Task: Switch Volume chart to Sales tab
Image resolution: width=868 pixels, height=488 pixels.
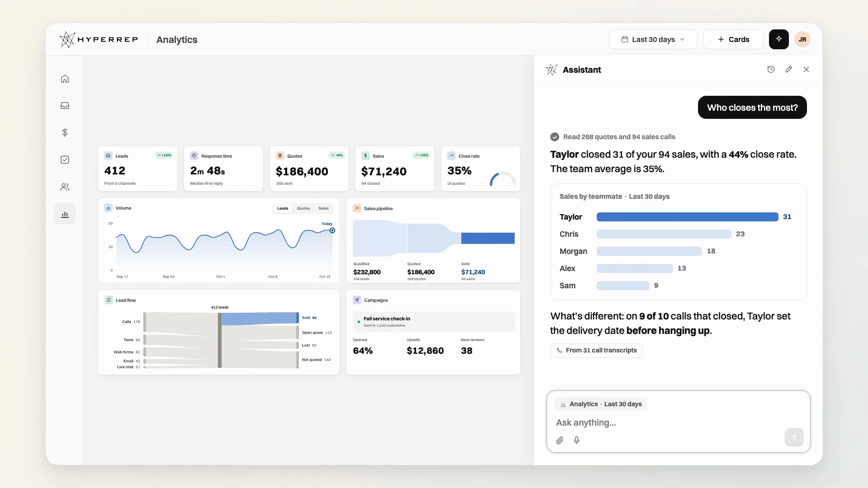Action: [x=324, y=208]
